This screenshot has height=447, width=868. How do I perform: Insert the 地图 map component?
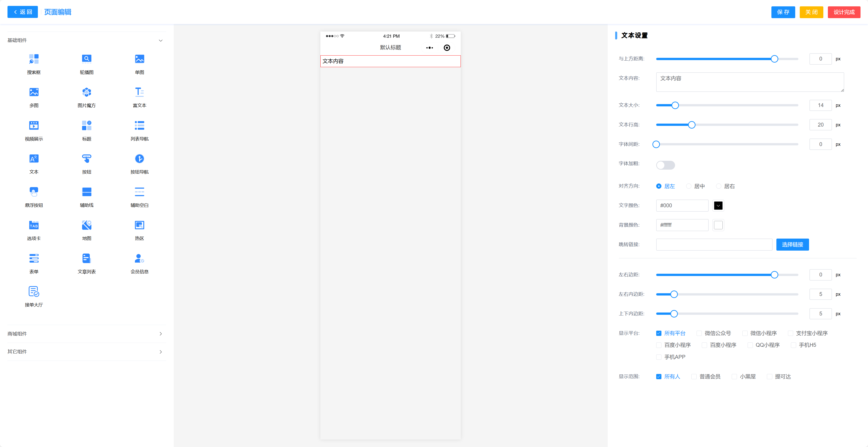click(x=87, y=225)
